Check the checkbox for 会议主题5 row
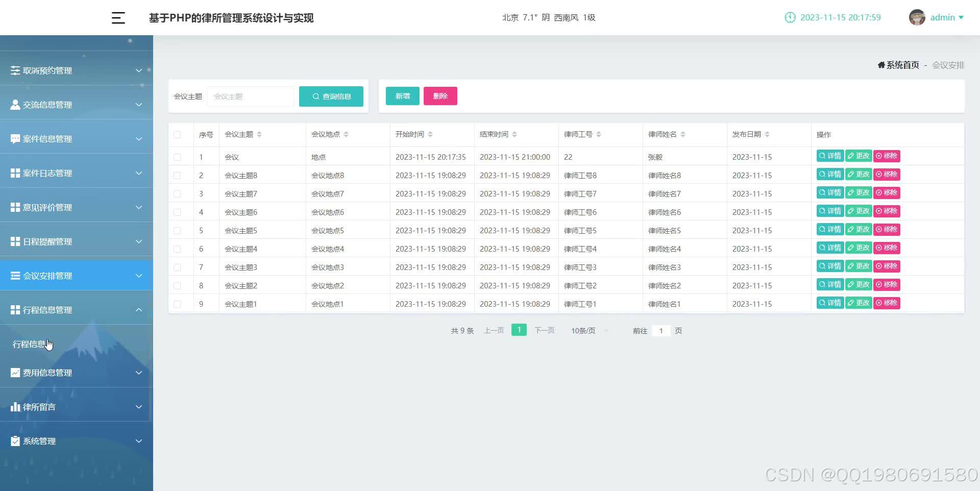 [177, 230]
